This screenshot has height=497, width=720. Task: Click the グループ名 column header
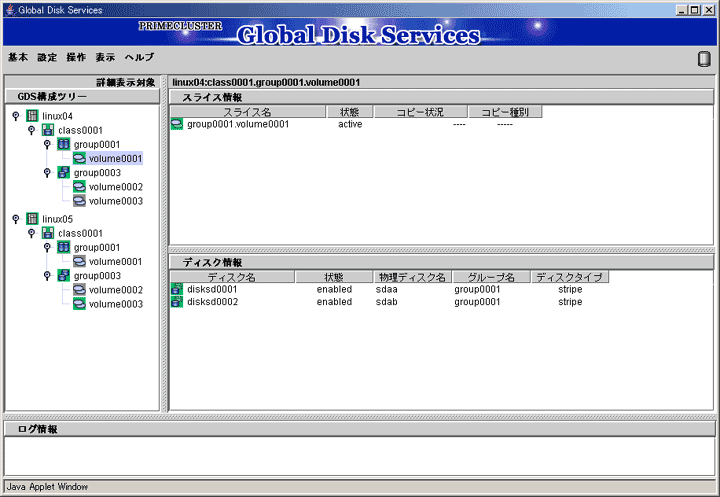(x=491, y=277)
